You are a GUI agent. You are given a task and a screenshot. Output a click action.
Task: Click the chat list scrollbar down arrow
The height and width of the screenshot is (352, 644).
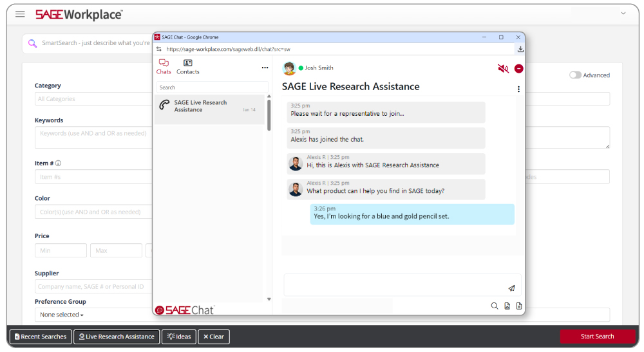pos(269,299)
